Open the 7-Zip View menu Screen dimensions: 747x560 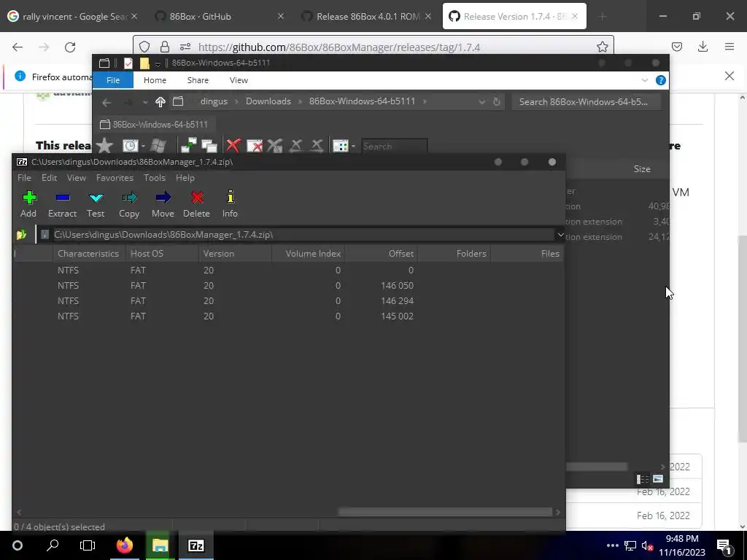point(76,178)
